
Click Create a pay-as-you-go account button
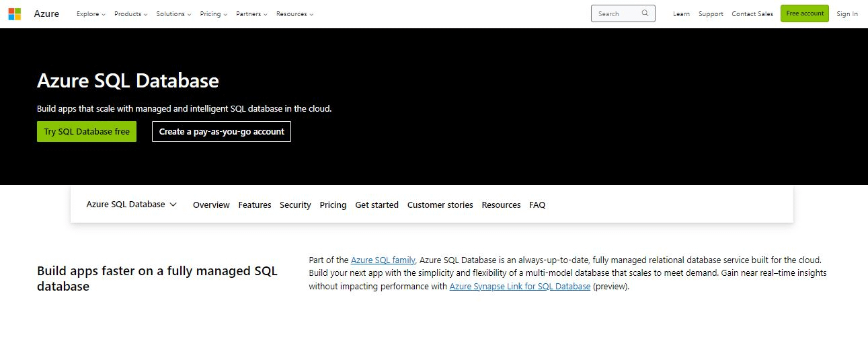221,131
